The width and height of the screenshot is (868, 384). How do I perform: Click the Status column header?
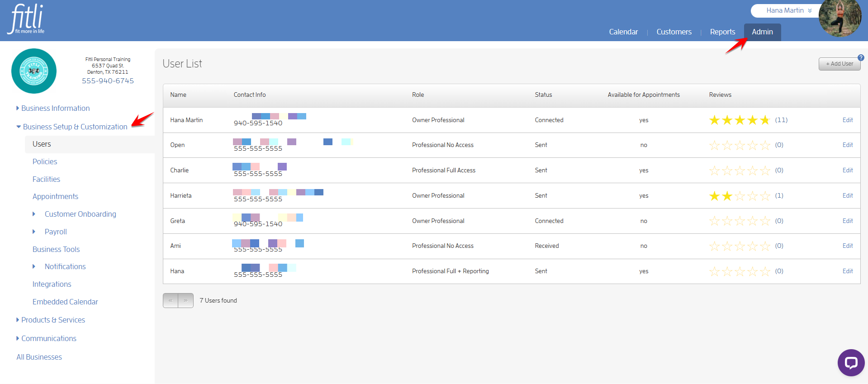[x=543, y=95]
